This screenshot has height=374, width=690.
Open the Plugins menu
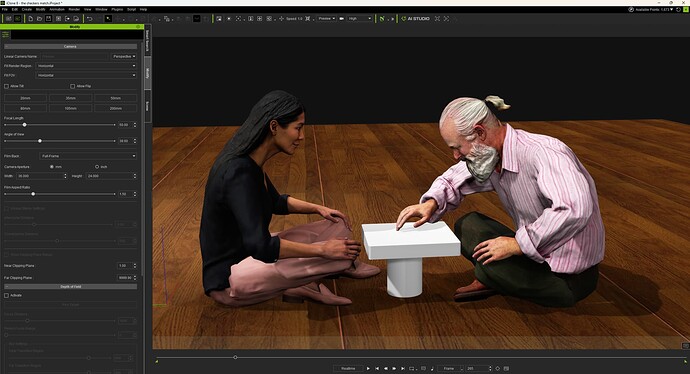coord(117,9)
